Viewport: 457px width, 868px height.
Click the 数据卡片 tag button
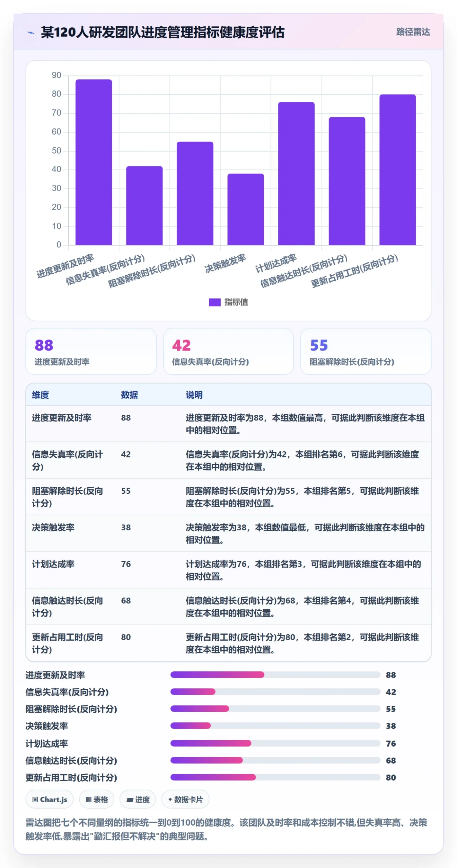185,800
